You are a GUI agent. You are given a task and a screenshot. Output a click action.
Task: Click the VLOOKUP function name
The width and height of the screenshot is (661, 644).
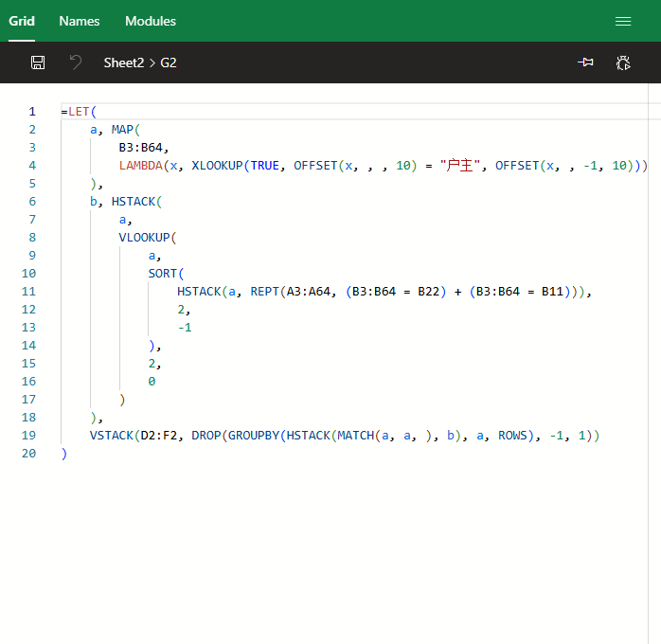click(x=144, y=238)
